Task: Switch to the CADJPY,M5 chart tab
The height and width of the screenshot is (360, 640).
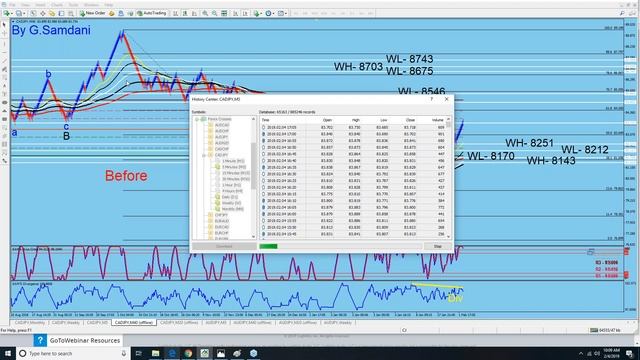Action: point(97,322)
